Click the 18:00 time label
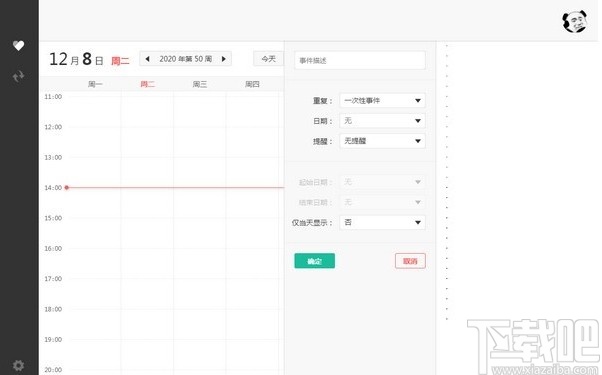 tap(53, 309)
